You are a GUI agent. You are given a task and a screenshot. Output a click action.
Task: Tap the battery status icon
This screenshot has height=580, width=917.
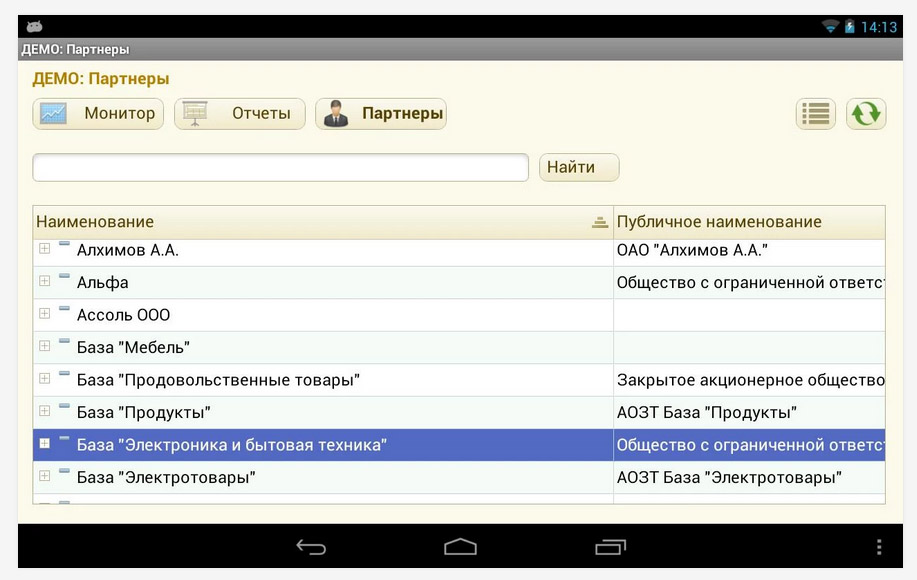pos(849,26)
